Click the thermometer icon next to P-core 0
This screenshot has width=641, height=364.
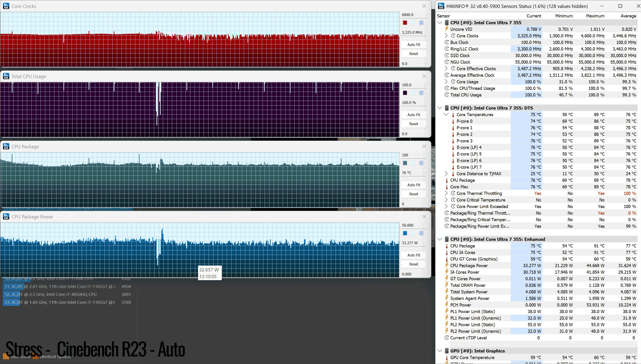click(x=453, y=121)
